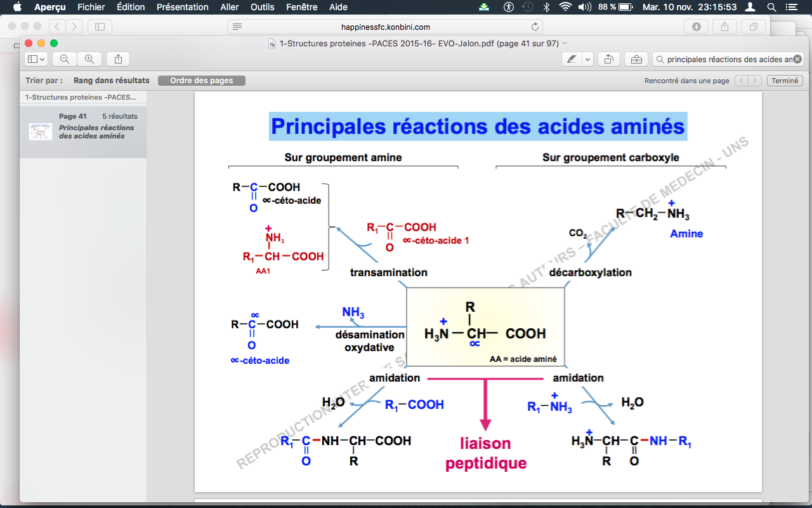This screenshot has height=508, width=812.
Task: Open the sidebar view options dropdown
Action: pyautogui.click(x=37, y=59)
